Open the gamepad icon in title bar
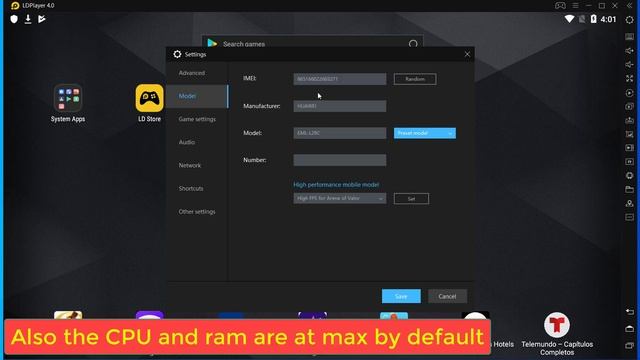640x360 pixels. pyautogui.click(x=560, y=6)
